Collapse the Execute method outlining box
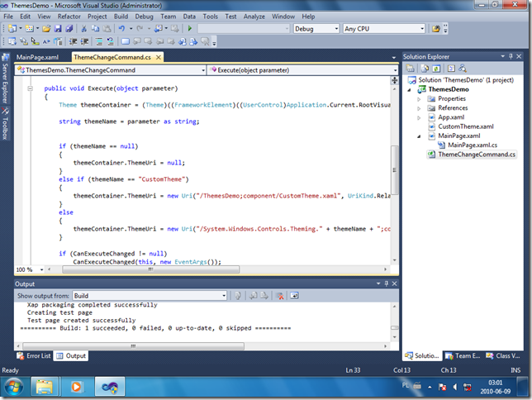The image size is (532, 400). click(x=31, y=88)
